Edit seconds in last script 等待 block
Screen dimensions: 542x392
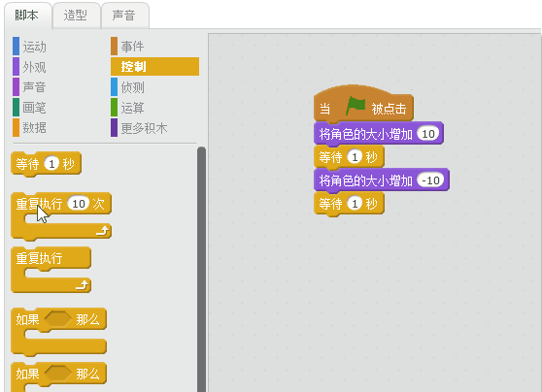(355, 204)
